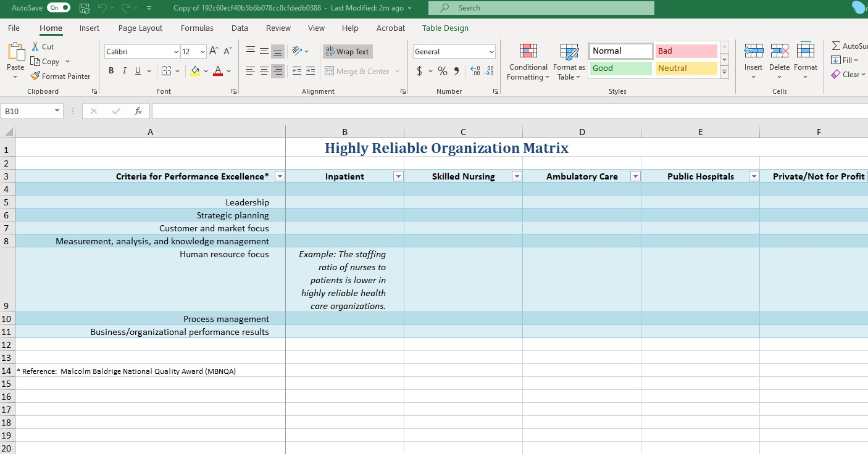Toggle Bold formatting

(x=111, y=71)
